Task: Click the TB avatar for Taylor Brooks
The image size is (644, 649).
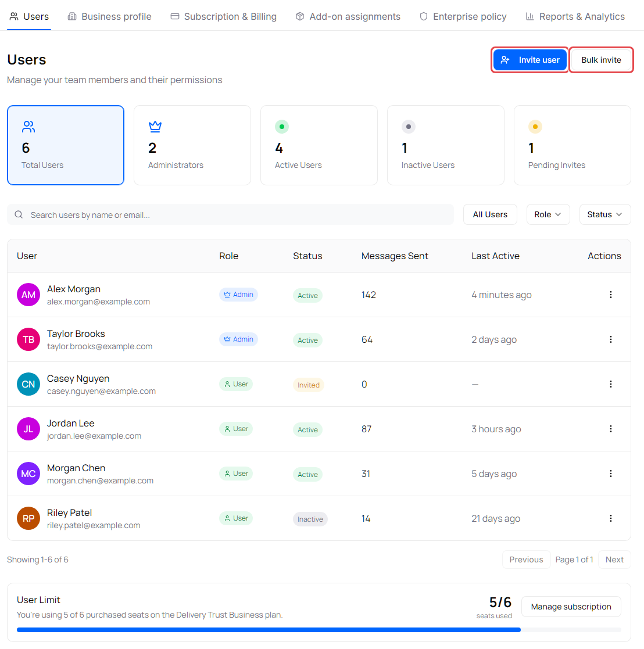Action: [28, 339]
